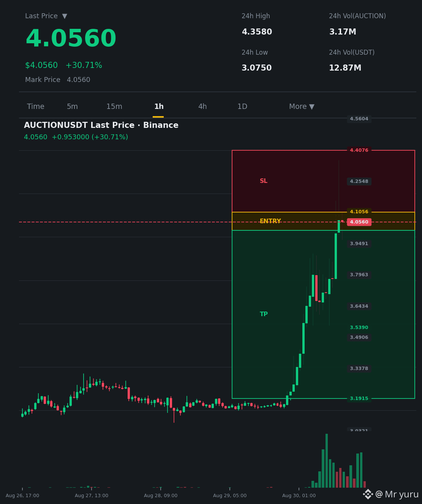
Task: Click the large 4.0560 last price
Action: (71, 39)
